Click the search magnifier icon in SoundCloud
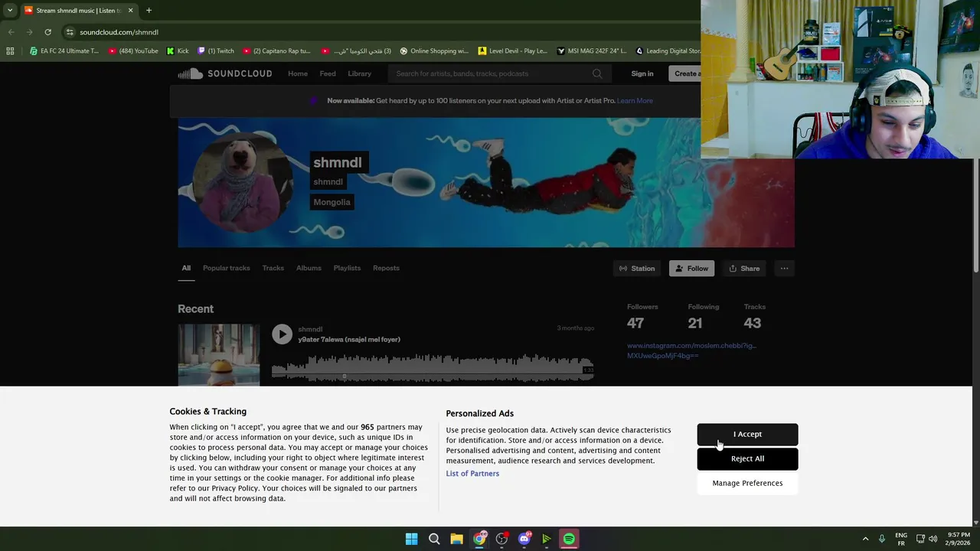Image resolution: width=980 pixels, height=551 pixels. 597,73
